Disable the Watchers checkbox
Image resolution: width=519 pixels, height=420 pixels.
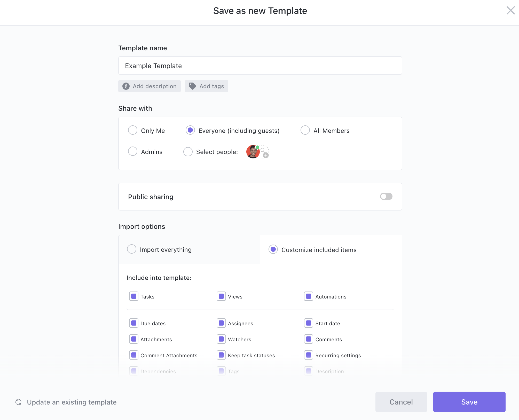[221, 339]
